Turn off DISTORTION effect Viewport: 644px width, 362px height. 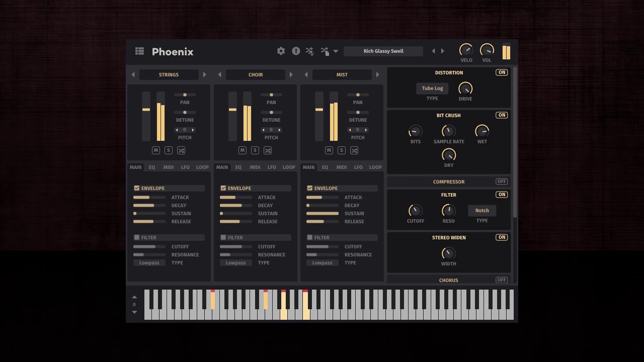(x=502, y=72)
